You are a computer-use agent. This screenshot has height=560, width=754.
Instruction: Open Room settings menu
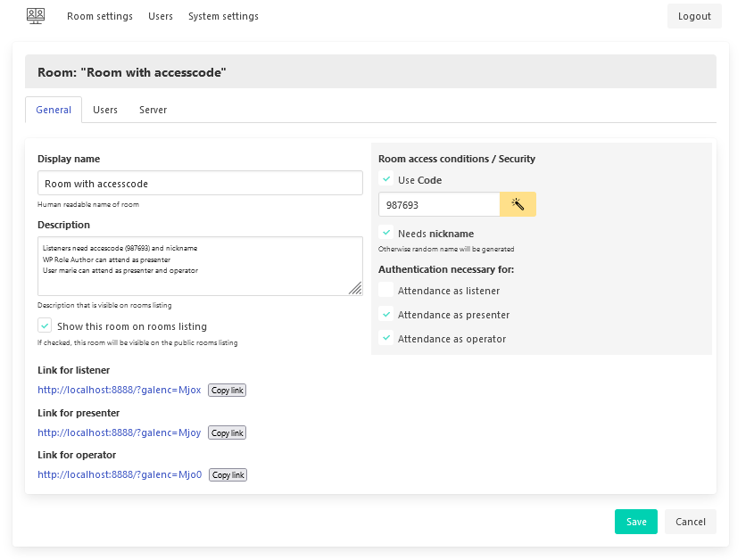100,16
